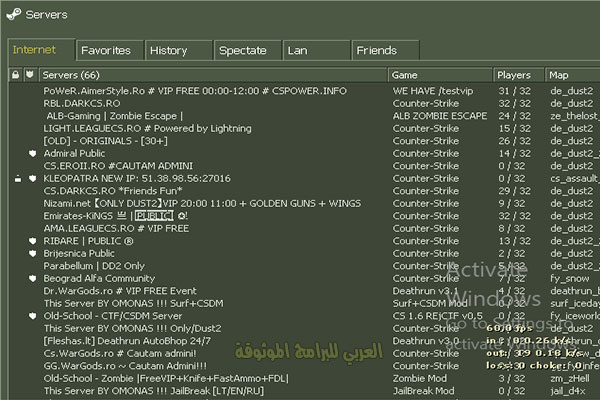Switch to the Spectate tab
Viewport: 600px width, 400px height.
pyautogui.click(x=248, y=51)
